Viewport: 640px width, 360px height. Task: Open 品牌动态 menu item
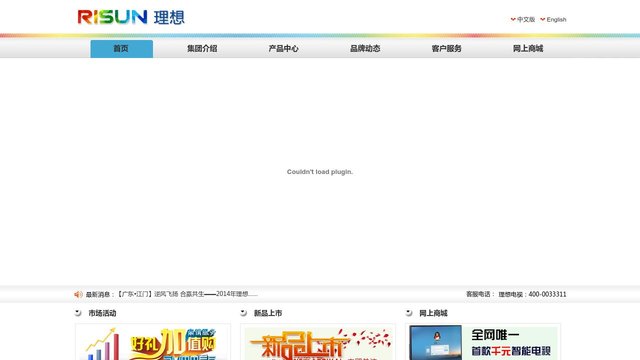(x=365, y=49)
